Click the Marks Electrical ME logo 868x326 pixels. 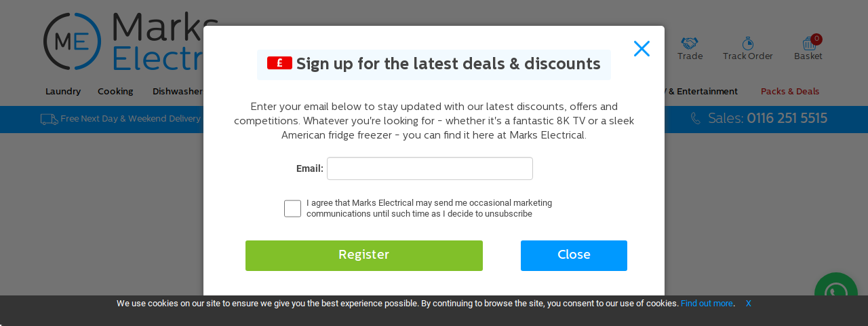tap(72, 41)
